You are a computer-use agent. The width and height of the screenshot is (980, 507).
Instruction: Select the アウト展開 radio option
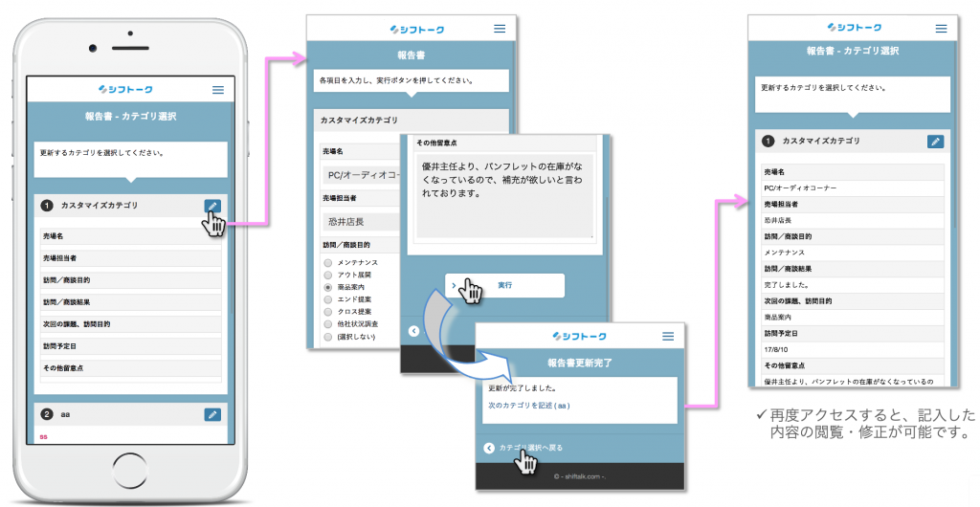tap(328, 275)
